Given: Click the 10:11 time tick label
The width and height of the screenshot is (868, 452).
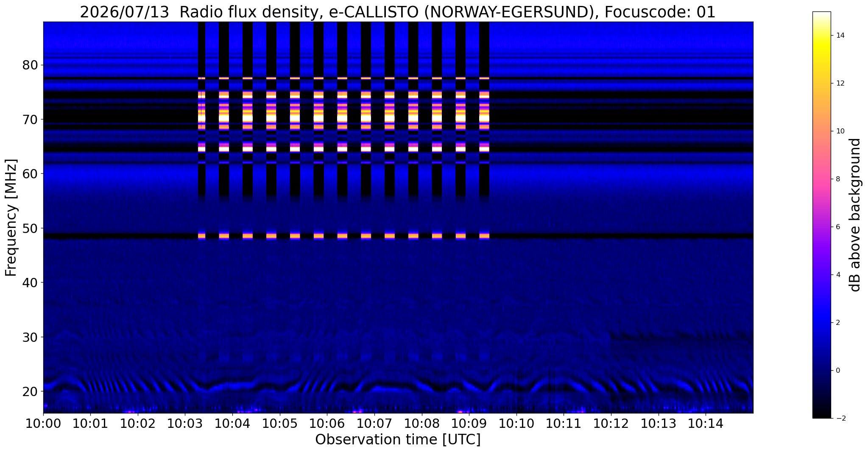Looking at the screenshot, I should point(564,423).
